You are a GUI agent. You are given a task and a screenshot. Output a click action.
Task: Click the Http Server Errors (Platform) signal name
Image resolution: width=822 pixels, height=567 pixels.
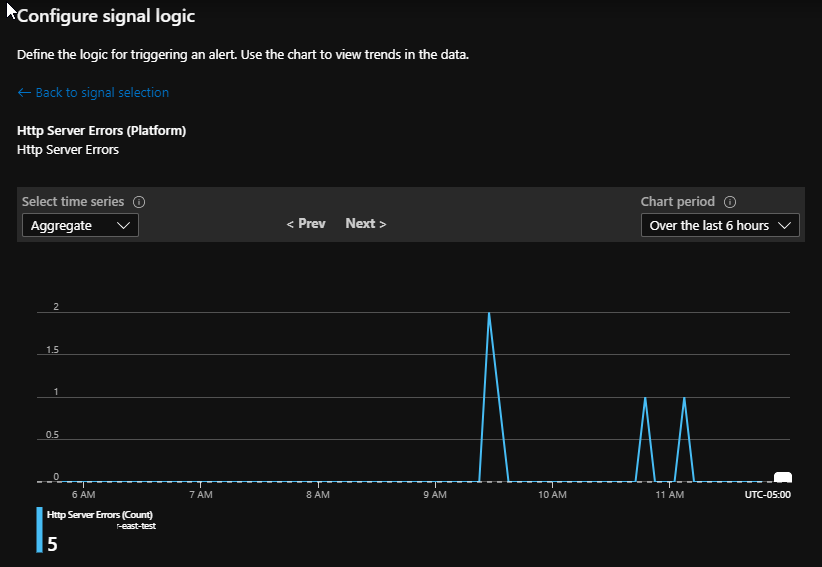pos(102,131)
